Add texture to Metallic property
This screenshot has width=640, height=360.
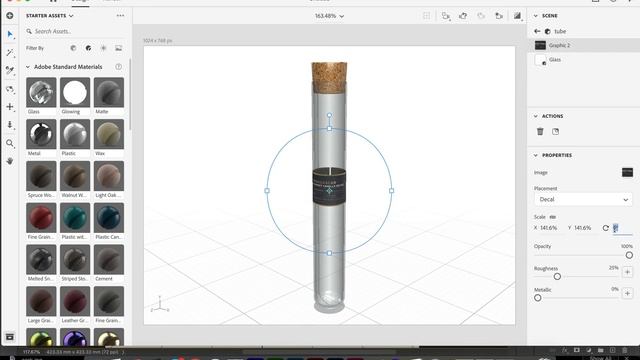click(627, 293)
